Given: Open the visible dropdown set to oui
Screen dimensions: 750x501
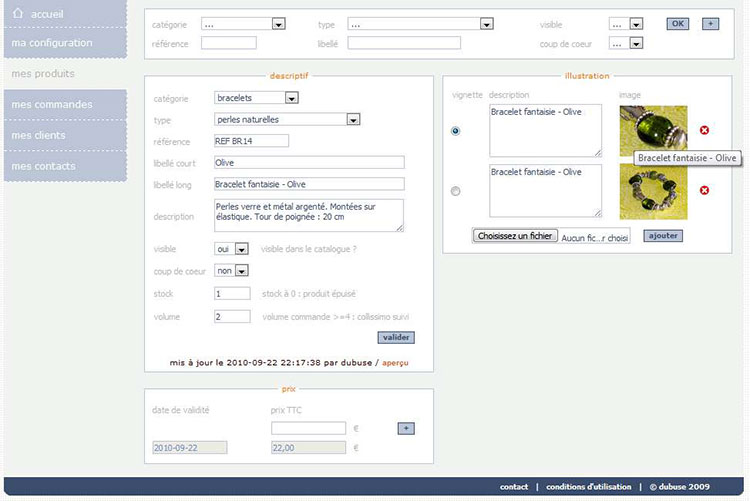Looking at the screenshot, I should pyautogui.click(x=231, y=249).
